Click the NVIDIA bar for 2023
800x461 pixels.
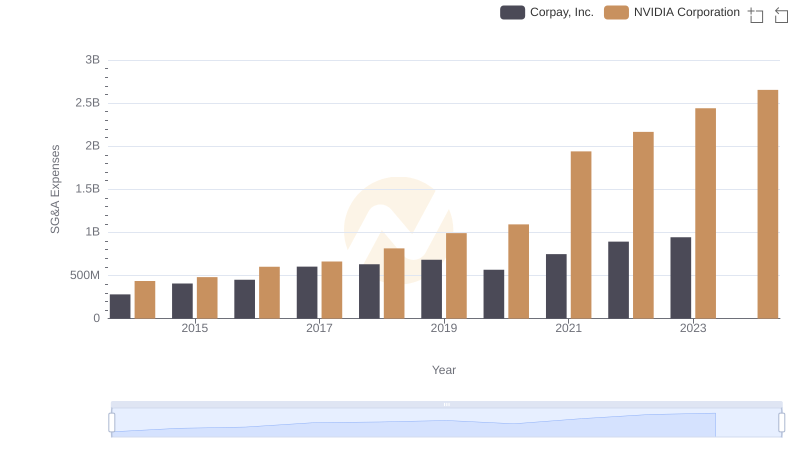705,213
